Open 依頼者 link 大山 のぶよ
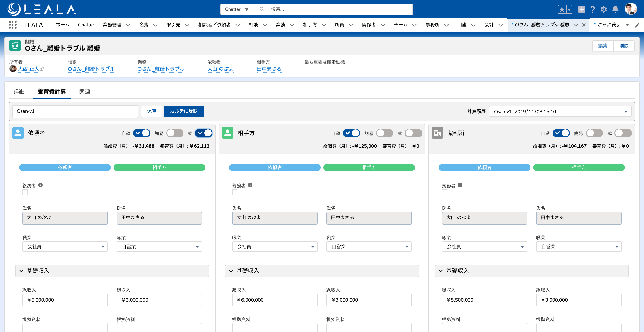Image resolution: width=644 pixels, height=332 pixels. click(220, 69)
